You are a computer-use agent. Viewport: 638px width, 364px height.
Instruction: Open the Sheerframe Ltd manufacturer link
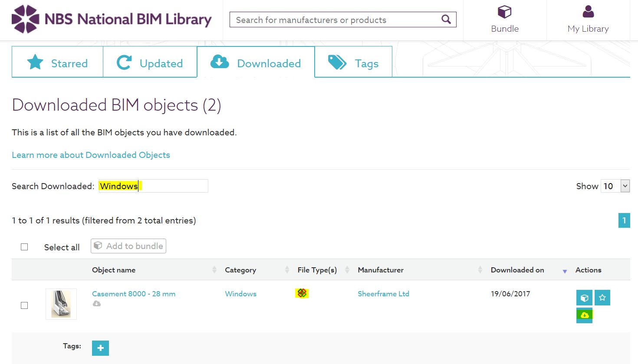[383, 294]
